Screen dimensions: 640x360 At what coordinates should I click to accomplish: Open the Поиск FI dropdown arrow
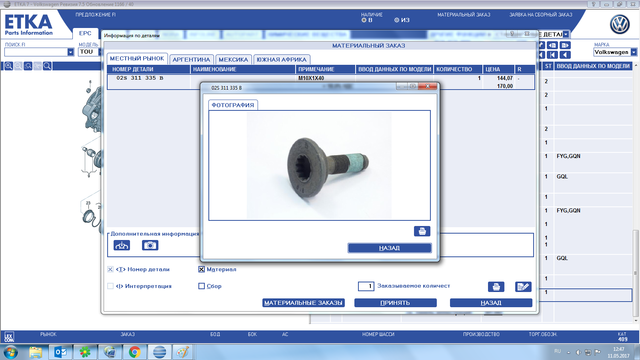(70, 52)
